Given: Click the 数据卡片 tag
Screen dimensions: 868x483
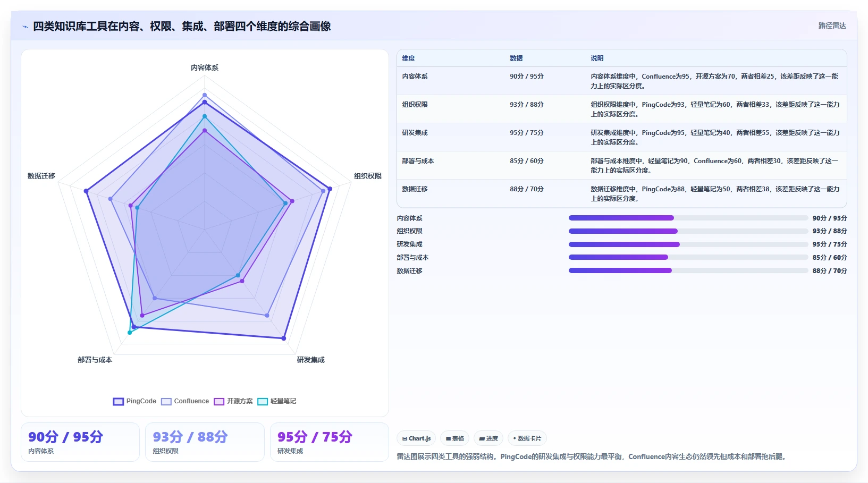Looking at the screenshot, I should pyautogui.click(x=527, y=438).
